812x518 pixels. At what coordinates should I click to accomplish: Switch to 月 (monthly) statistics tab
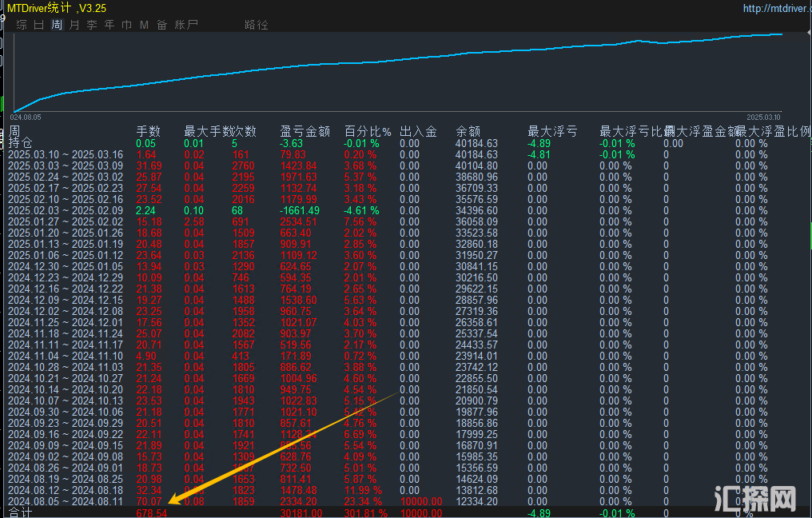point(74,25)
